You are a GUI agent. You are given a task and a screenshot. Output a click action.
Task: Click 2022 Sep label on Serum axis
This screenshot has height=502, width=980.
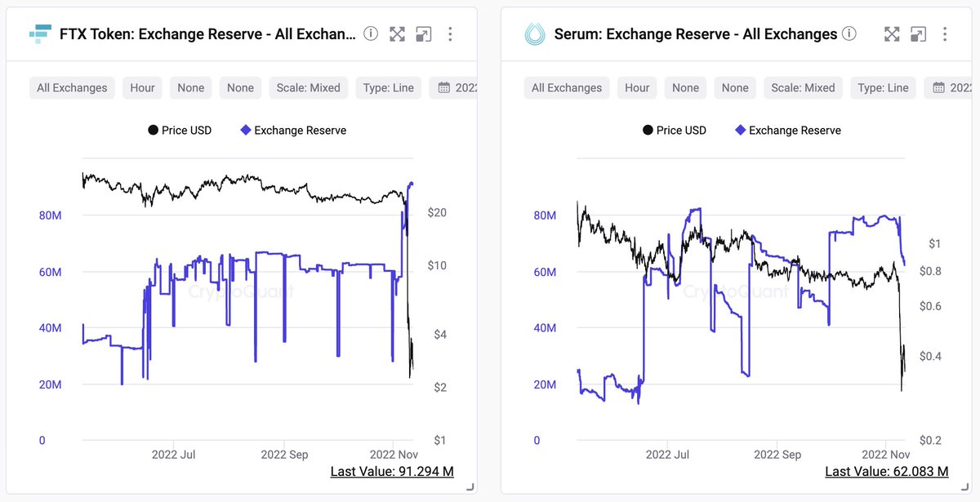(x=777, y=455)
